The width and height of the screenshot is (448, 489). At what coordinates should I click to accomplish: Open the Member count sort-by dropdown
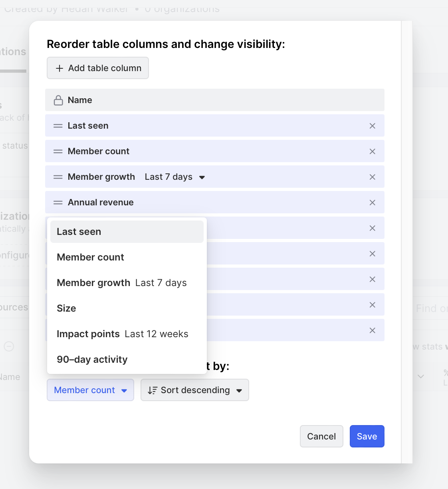(x=90, y=390)
